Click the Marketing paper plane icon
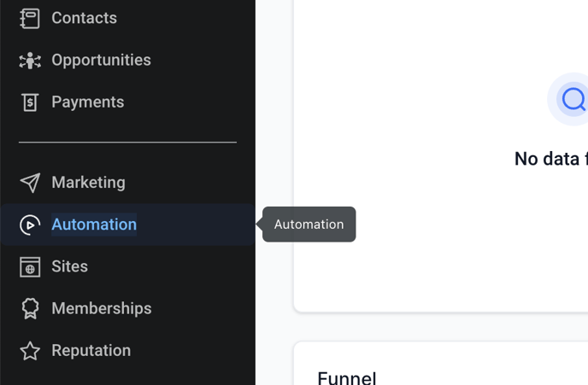The height and width of the screenshot is (385, 588). [x=30, y=183]
